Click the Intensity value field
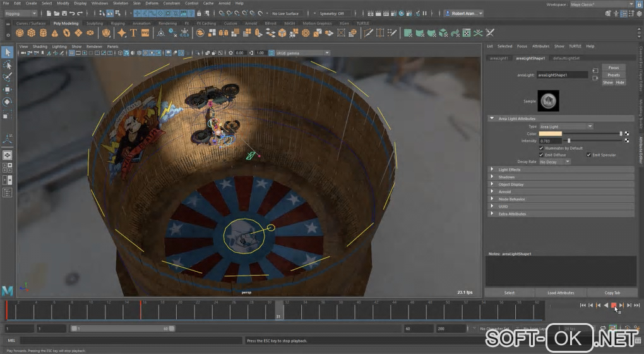The image size is (644, 354). point(549,141)
